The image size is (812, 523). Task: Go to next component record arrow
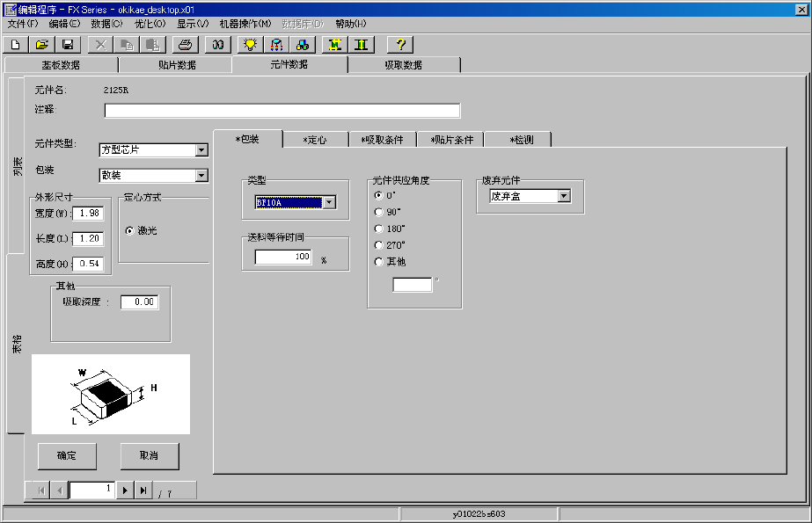125,490
